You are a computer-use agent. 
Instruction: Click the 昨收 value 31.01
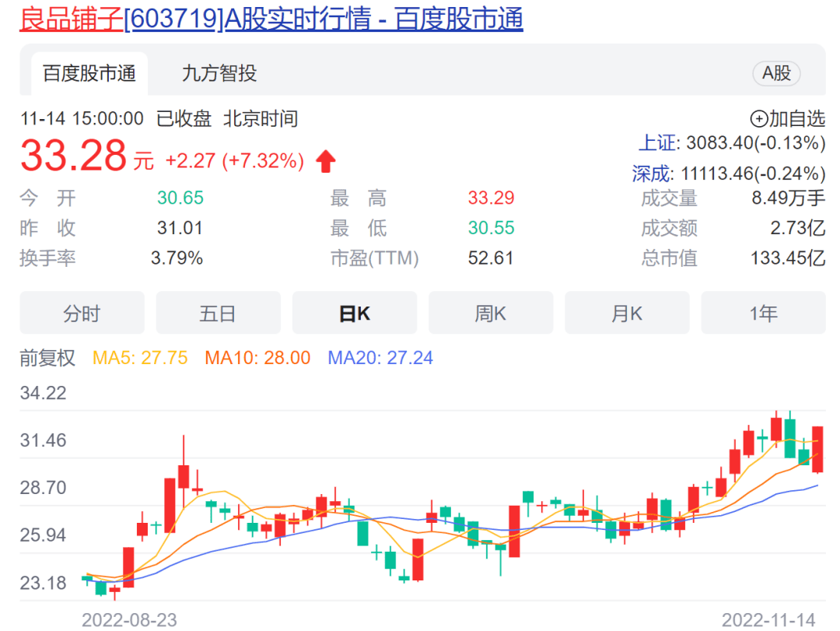[x=180, y=228]
